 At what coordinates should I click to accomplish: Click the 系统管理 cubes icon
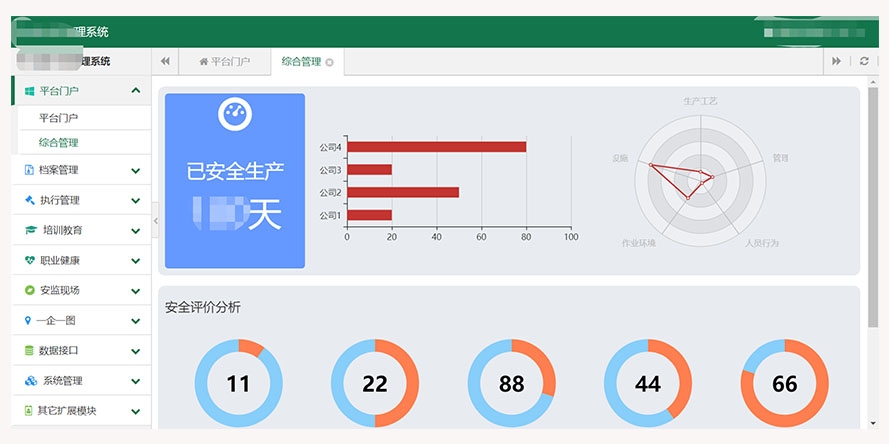[x=30, y=381]
